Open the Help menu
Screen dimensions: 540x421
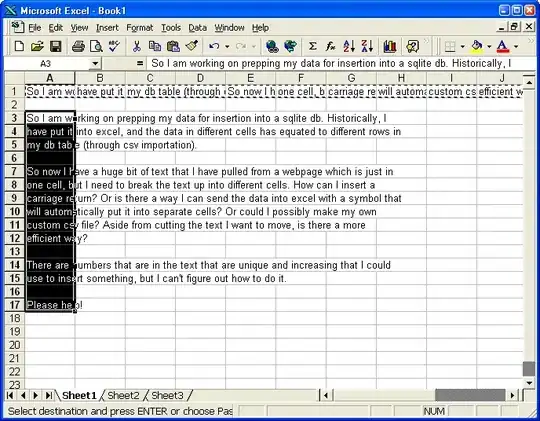coord(260,28)
